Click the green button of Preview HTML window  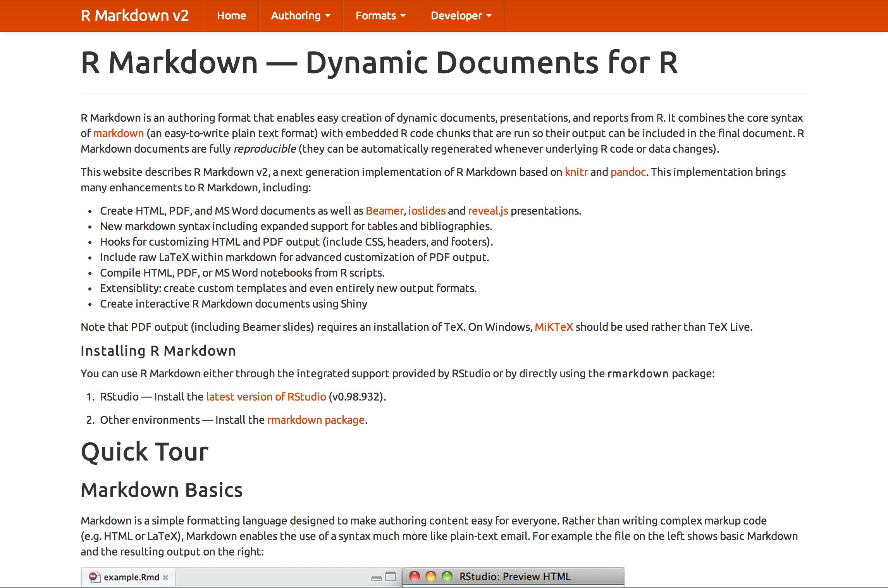[x=447, y=576]
